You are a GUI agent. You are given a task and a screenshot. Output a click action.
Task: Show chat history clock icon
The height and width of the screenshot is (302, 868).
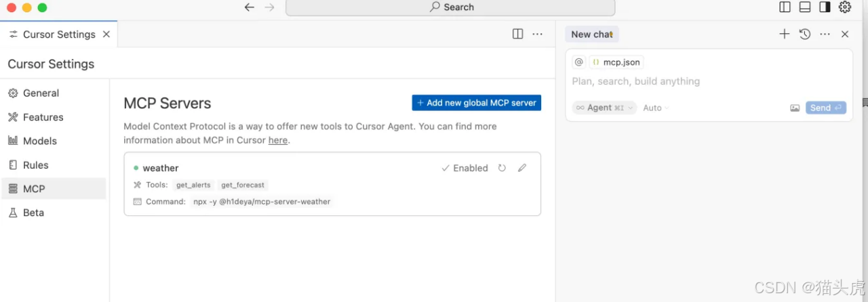(805, 34)
